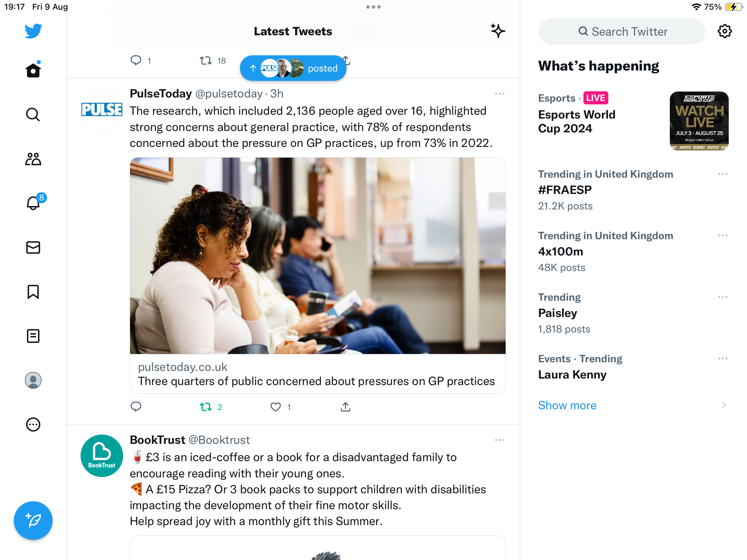Screen dimensions: 747x560
Task: Open the Communities icon in sidebar
Action: [x=33, y=159]
